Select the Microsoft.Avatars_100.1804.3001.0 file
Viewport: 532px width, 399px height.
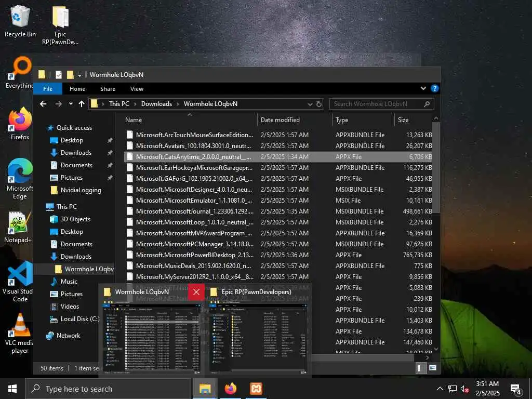[278, 145]
